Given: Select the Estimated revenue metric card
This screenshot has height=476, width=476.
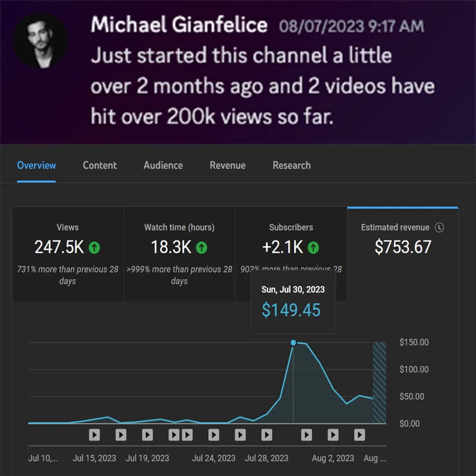Looking at the screenshot, I should click(x=403, y=254).
